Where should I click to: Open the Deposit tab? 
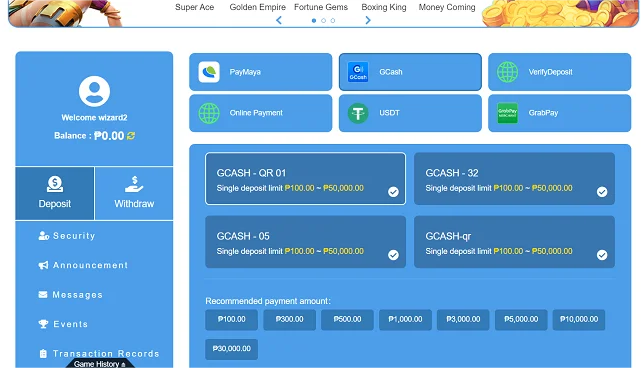(x=55, y=193)
